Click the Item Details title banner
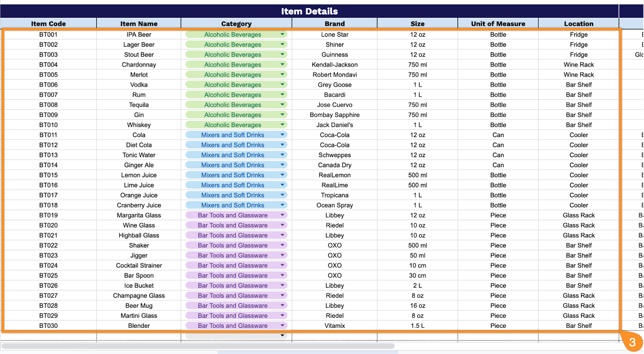 coord(309,11)
